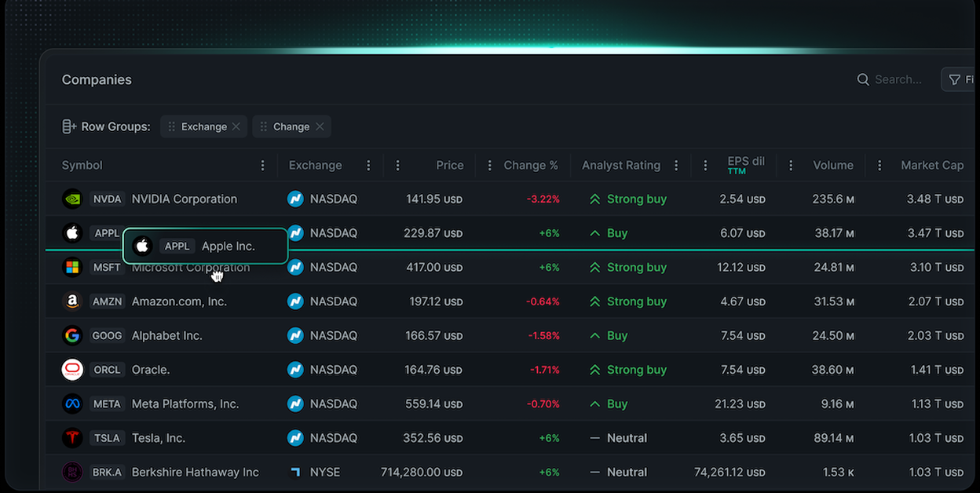
Task: Sort by the Volume column header
Action: [832, 166]
